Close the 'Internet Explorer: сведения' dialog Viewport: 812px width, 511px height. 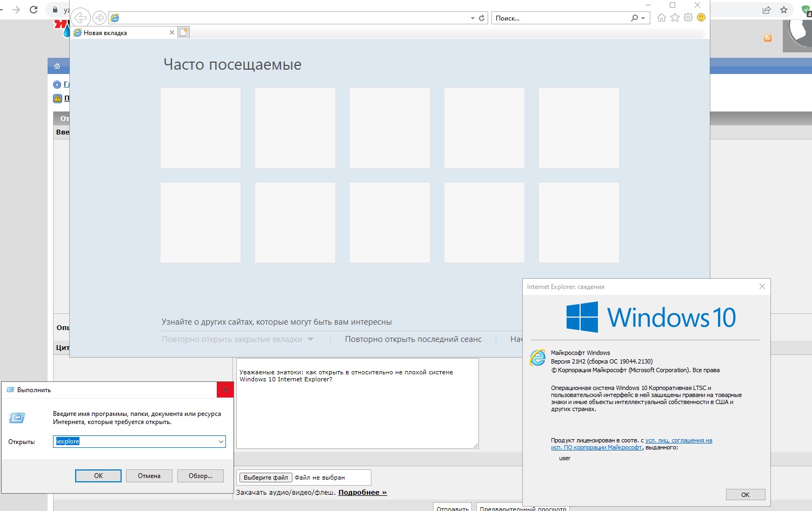point(762,286)
